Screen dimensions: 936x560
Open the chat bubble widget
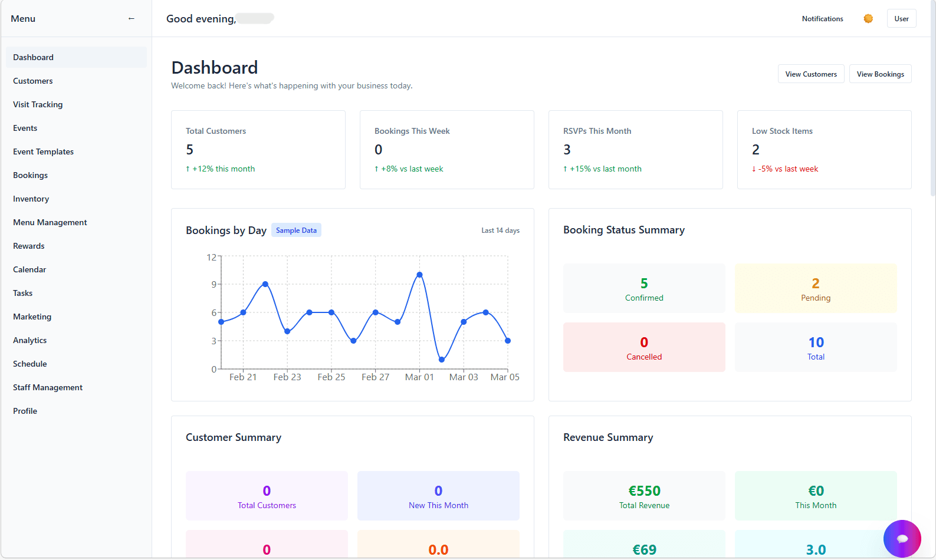click(x=902, y=538)
